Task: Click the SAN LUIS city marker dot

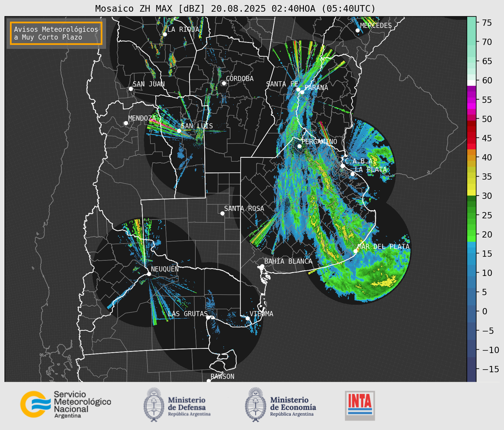Action: (179, 131)
